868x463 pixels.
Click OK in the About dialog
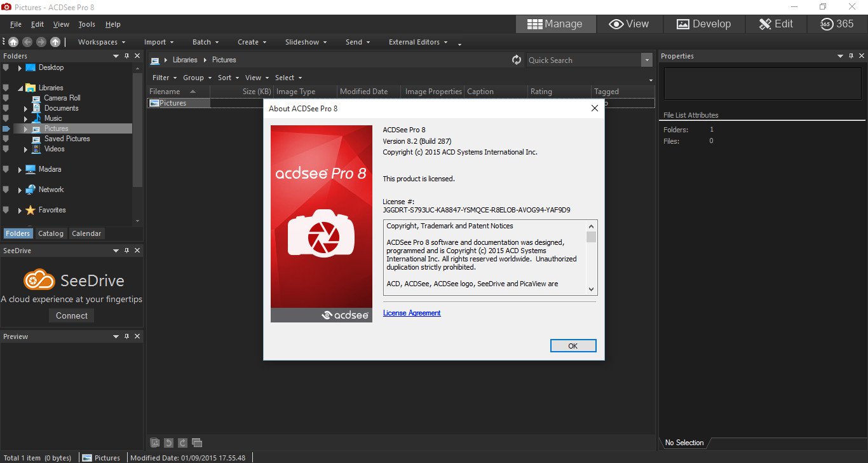573,346
